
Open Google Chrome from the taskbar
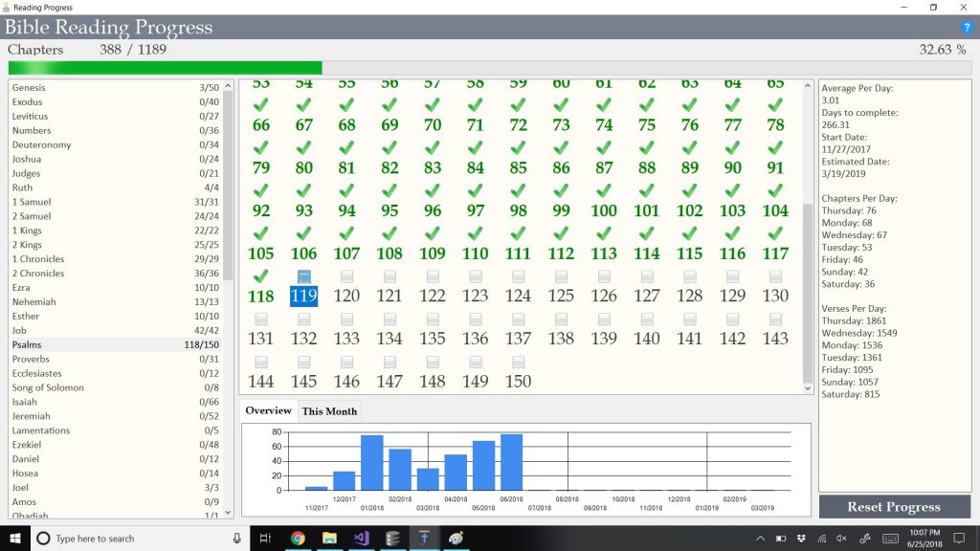[298, 539]
